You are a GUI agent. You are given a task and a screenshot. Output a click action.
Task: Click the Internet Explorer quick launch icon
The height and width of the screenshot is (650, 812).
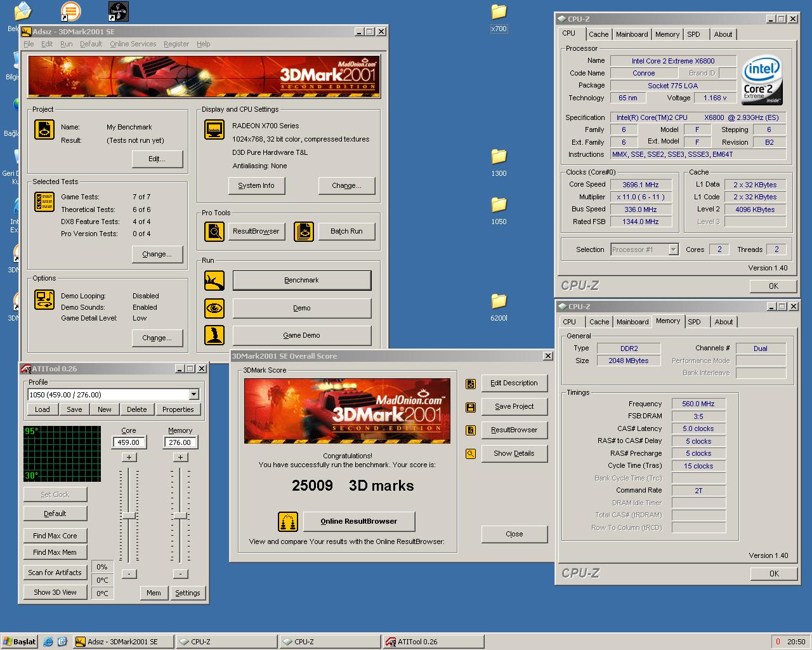tap(48, 642)
